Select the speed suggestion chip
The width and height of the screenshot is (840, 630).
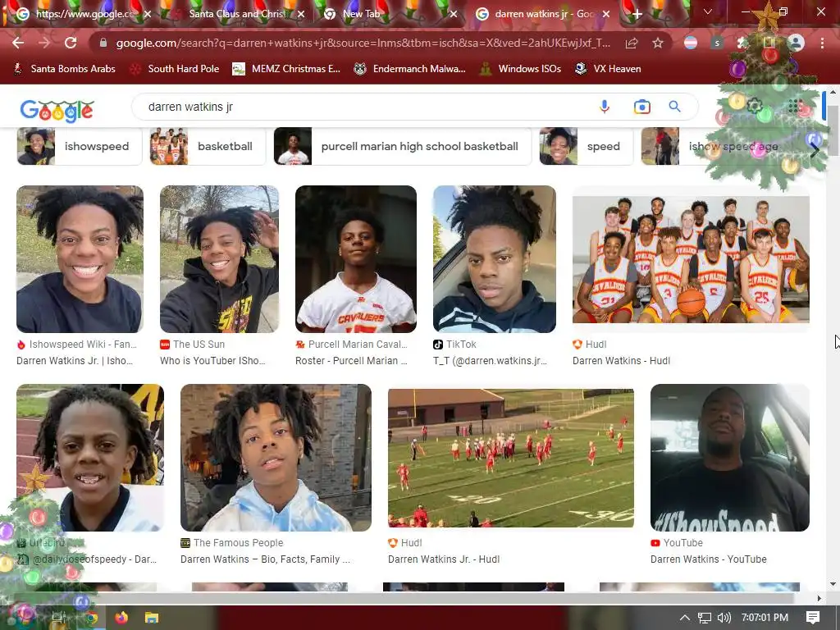click(586, 146)
